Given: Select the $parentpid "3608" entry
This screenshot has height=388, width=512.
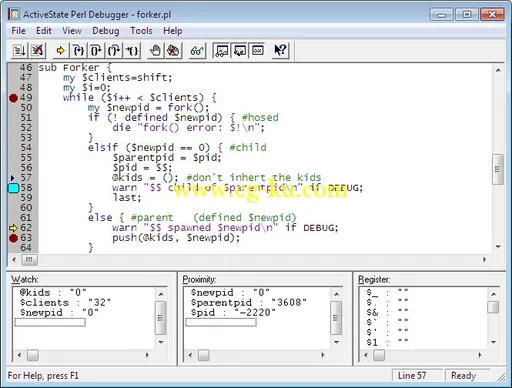Looking at the screenshot, I should (x=248, y=303).
